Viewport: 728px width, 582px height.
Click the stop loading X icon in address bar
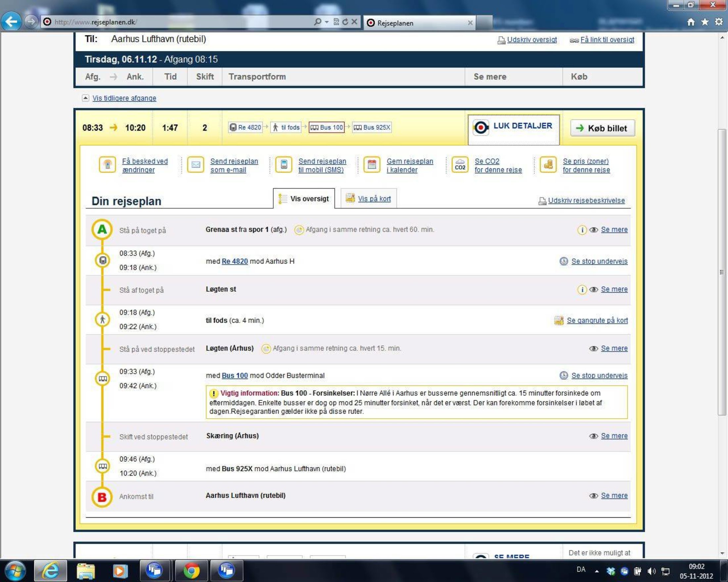[x=354, y=22]
